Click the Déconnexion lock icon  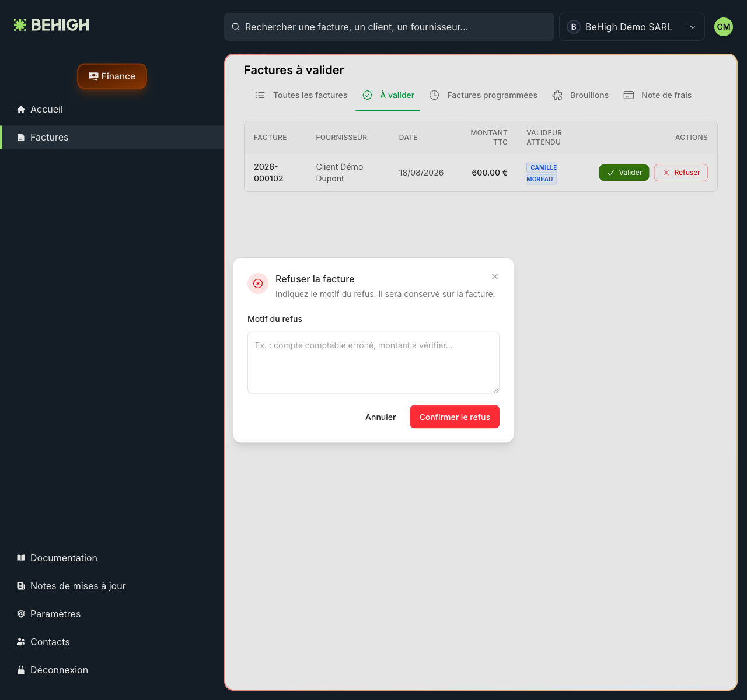(21, 670)
